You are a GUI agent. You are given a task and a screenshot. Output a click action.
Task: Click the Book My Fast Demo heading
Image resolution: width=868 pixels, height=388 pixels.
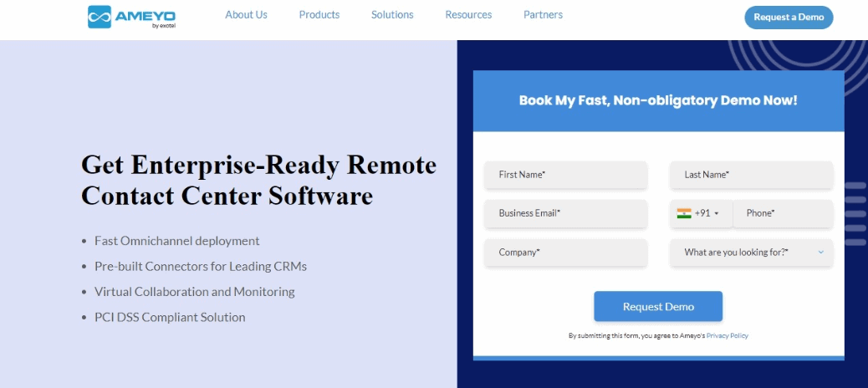[x=658, y=100]
